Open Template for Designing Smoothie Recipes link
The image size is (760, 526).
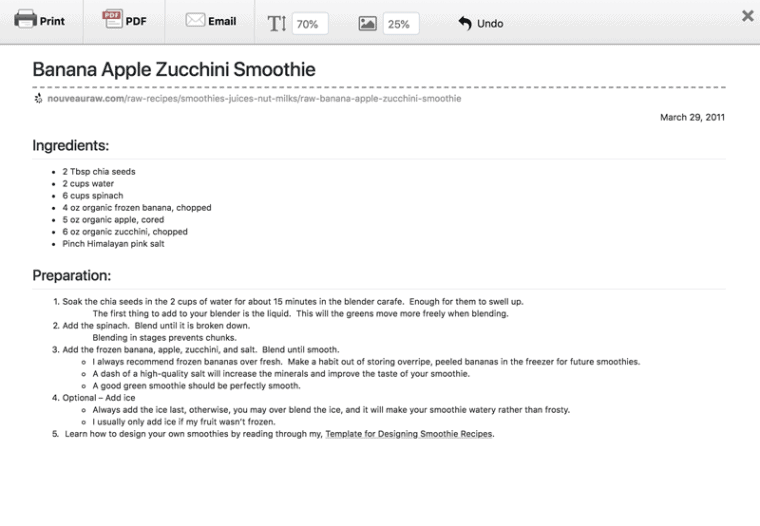(x=409, y=435)
